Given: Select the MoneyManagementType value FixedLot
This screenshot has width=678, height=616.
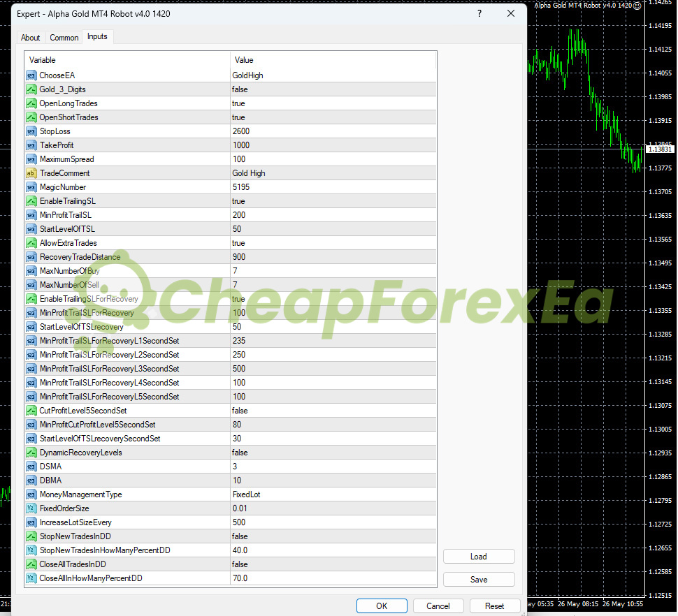Looking at the screenshot, I should tap(247, 494).
